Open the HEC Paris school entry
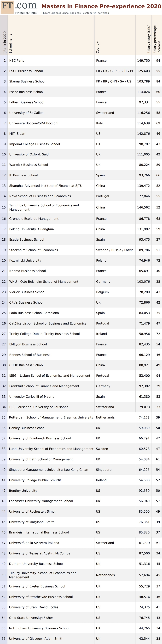The width and height of the screenshot is (162, 644). pos(17,61)
